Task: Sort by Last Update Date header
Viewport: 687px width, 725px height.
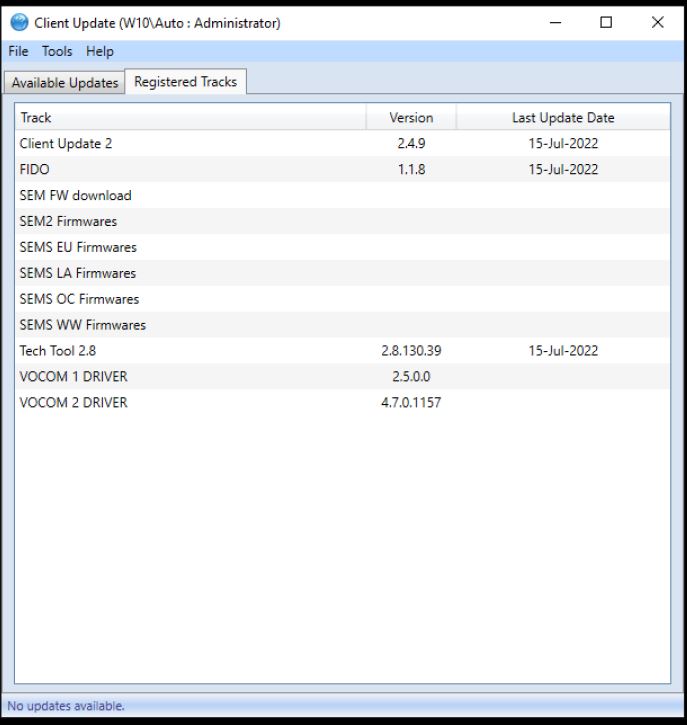Action: tap(563, 117)
